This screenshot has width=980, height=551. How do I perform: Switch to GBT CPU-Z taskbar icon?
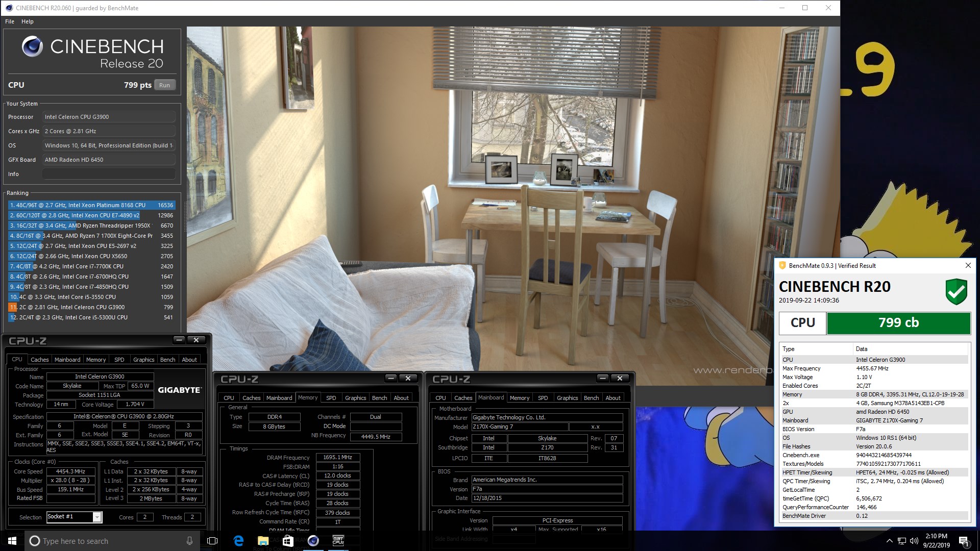(x=338, y=541)
